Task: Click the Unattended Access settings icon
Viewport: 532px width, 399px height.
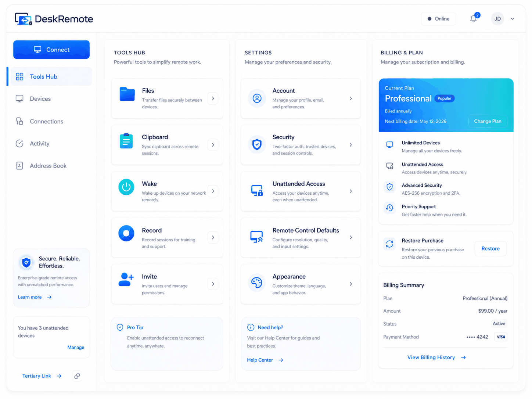Action: click(257, 191)
